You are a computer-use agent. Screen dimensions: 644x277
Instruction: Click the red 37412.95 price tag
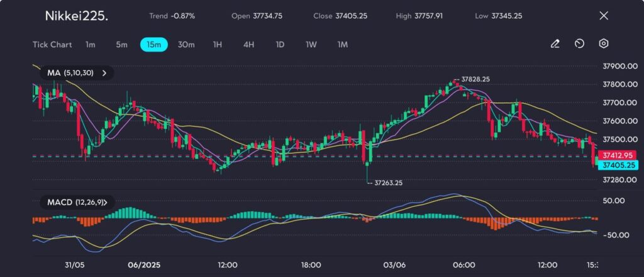pos(616,154)
